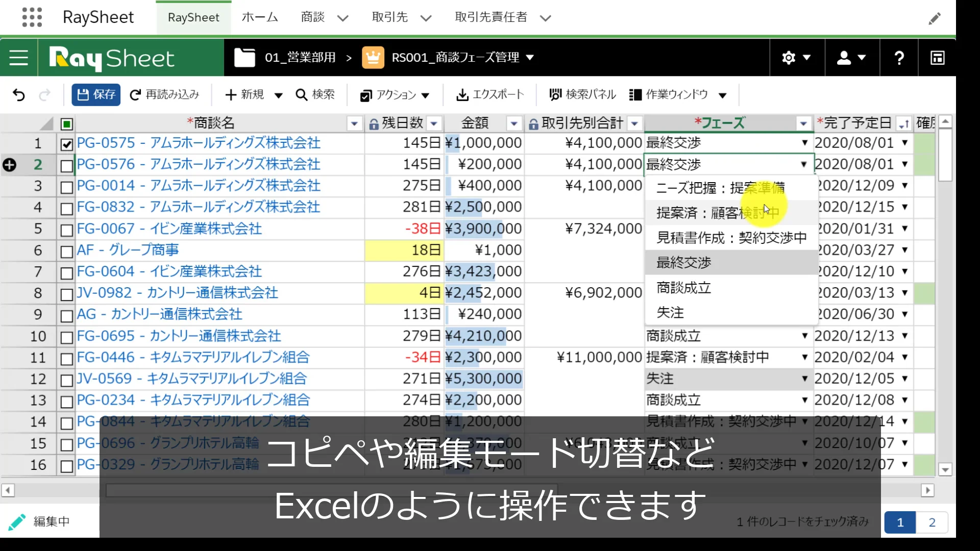The width and height of the screenshot is (980, 551).
Task: Click the 編集中 pencil status icon
Action: (17, 522)
